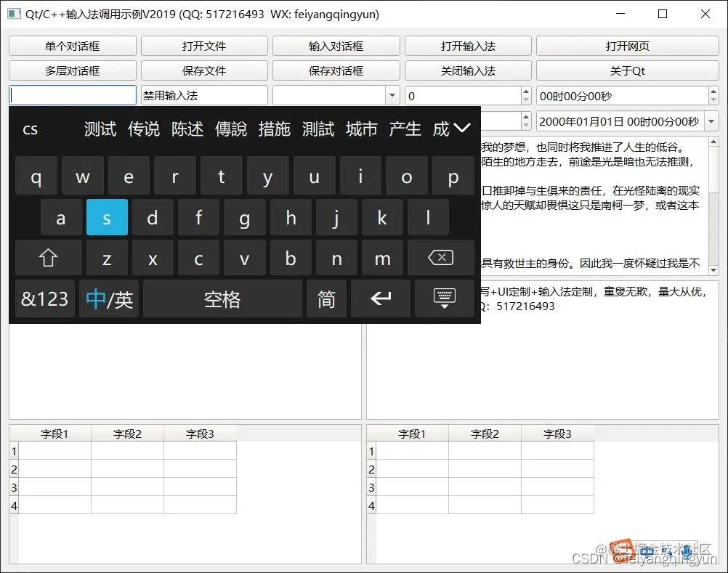Screen dimensions: 728x573
Task: Tap the enter arrow key on keyboard
Action: (381, 298)
